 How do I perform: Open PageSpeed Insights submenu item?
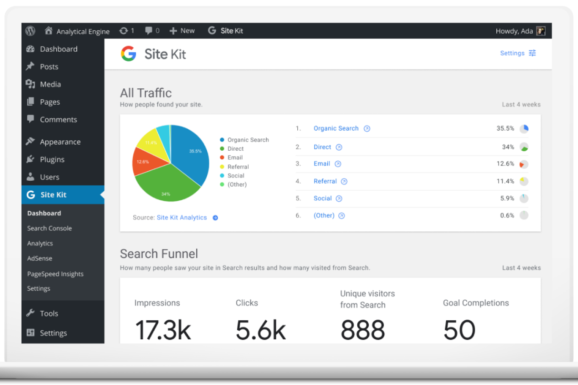[55, 274]
